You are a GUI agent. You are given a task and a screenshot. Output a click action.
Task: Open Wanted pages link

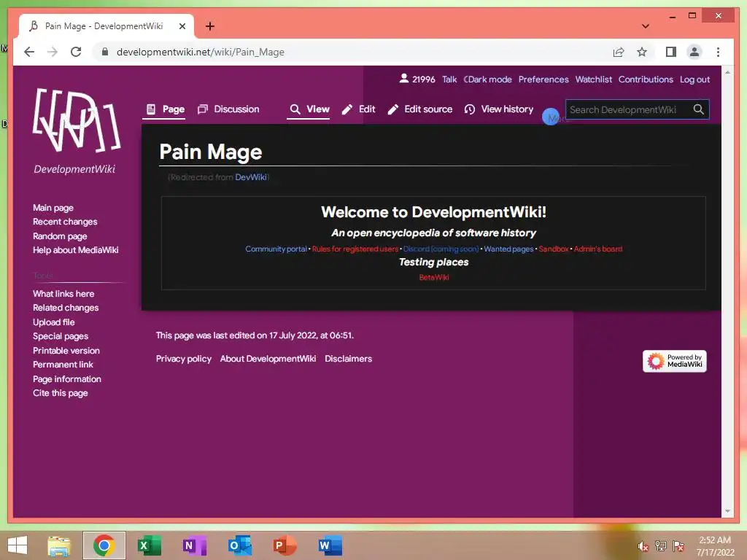click(x=508, y=249)
